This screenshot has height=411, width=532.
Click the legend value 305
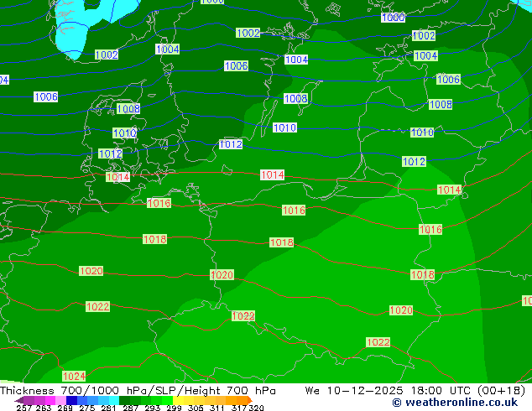(196, 408)
